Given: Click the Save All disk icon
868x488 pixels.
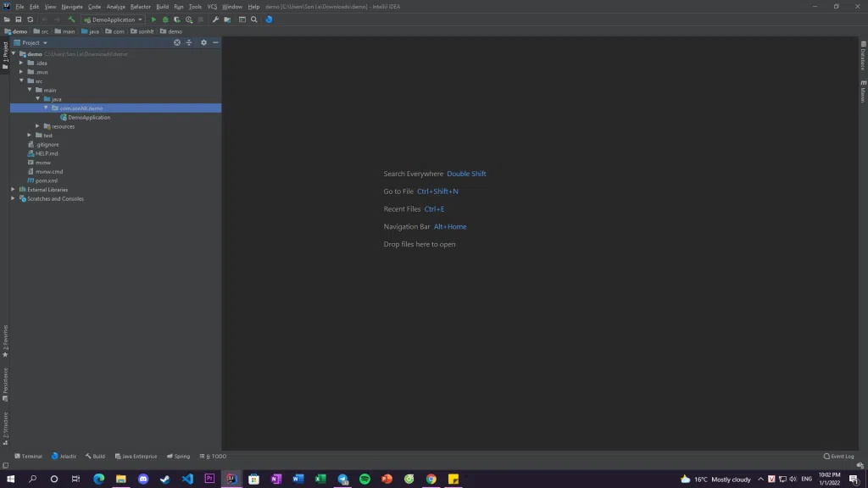Looking at the screenshot, I should tap(19, 19).
